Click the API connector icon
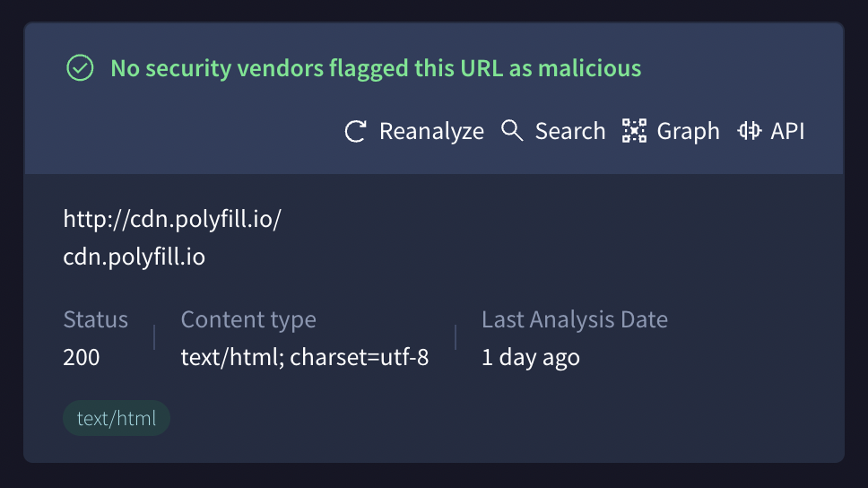The height and width of the screenshot is (488, 868). point(749,131)
